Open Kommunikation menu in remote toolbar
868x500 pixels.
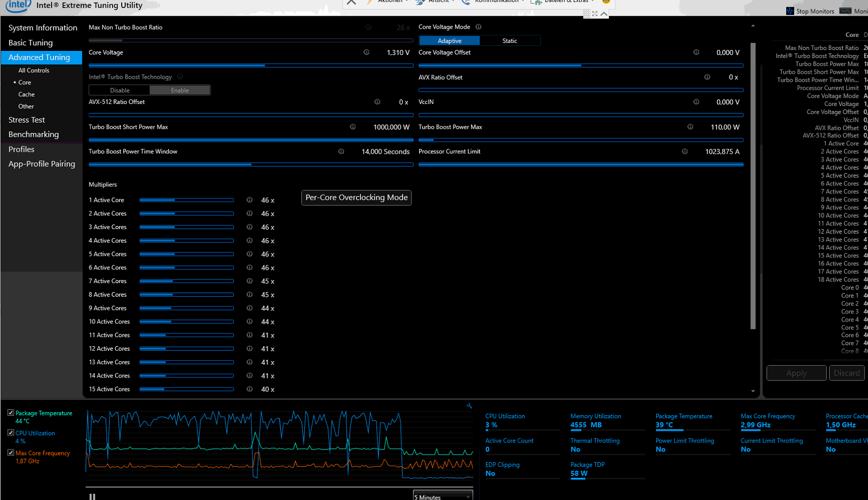pyautogui.click(x=493, y=2)
